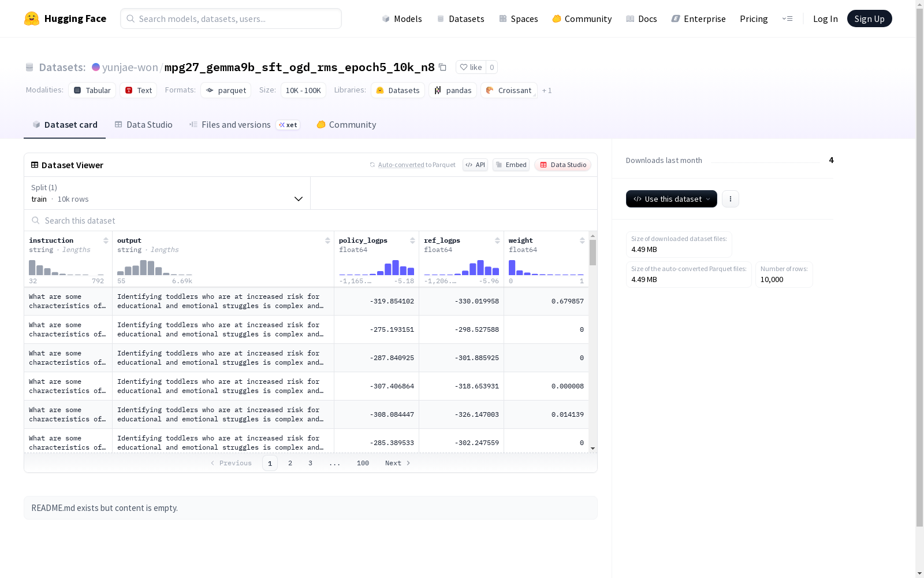Show more libraries with +1
Viewport: 924px width, 578px height.
point(547,91)
